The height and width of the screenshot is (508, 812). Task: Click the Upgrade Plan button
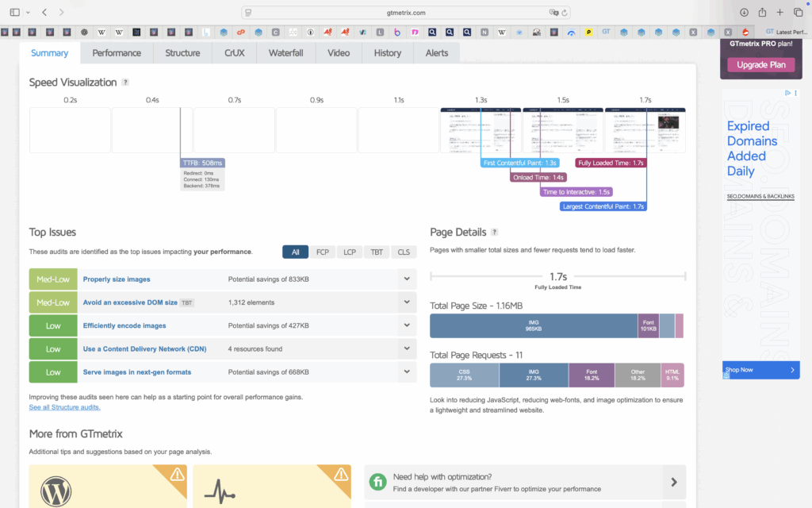(x=760, y=64)
